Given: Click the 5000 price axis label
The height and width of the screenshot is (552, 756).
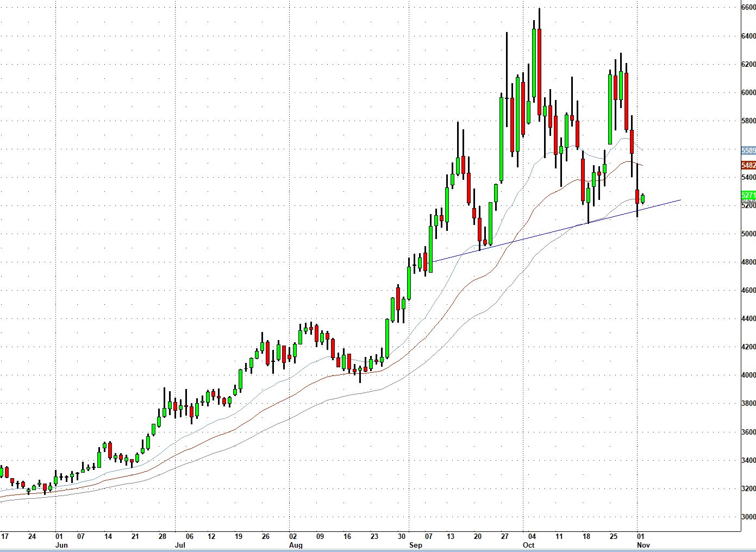Looking at the screenshot, I should pos(748,234).
